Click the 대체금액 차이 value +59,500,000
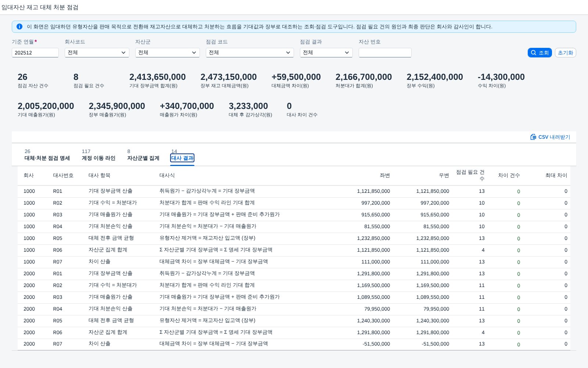Screen dimensions: 588x368 pos(296,77)
